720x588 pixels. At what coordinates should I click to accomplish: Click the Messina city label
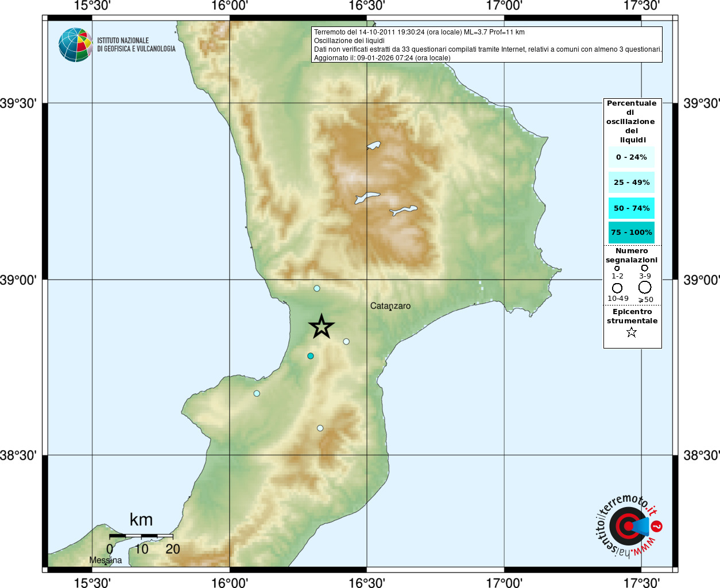106,560
